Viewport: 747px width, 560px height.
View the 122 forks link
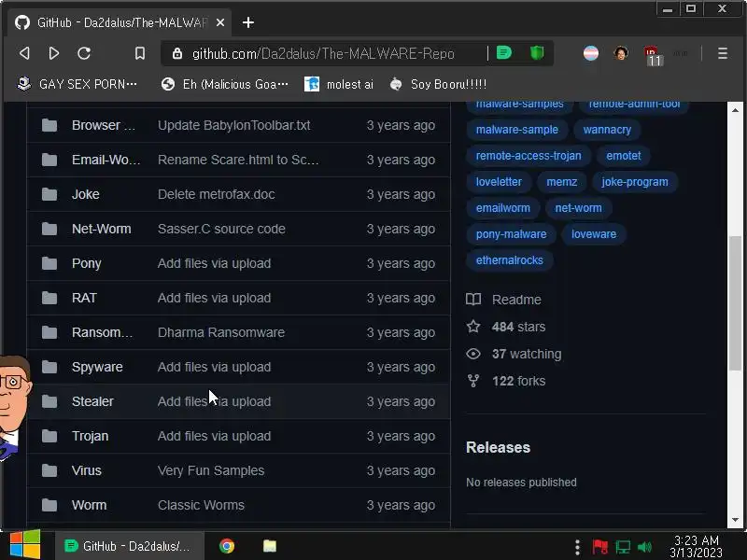pyautogui.click(x=506, y=381)
